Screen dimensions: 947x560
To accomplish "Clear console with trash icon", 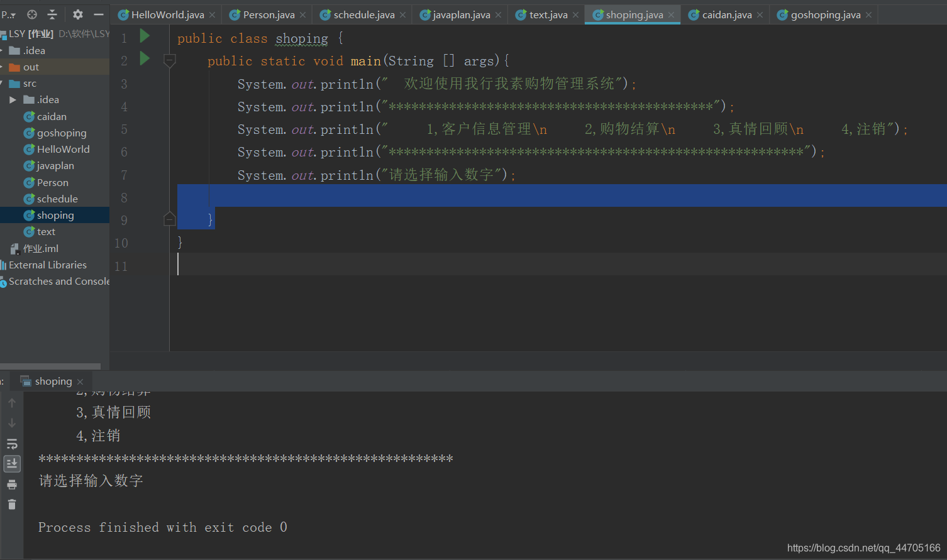I will (12, 504).
